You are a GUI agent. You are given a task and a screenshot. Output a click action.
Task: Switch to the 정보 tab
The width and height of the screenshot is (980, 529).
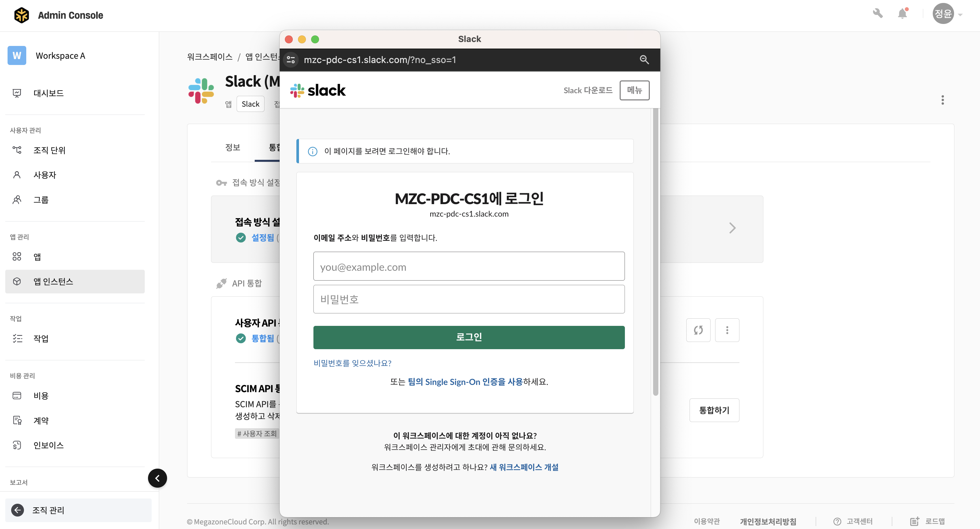(233, 148)
